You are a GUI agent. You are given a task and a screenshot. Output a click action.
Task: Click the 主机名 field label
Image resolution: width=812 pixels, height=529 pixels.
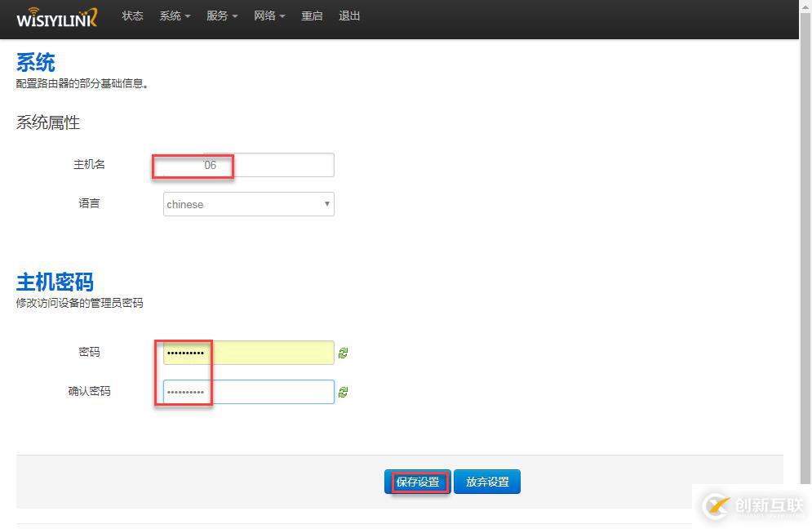(89, 165)
